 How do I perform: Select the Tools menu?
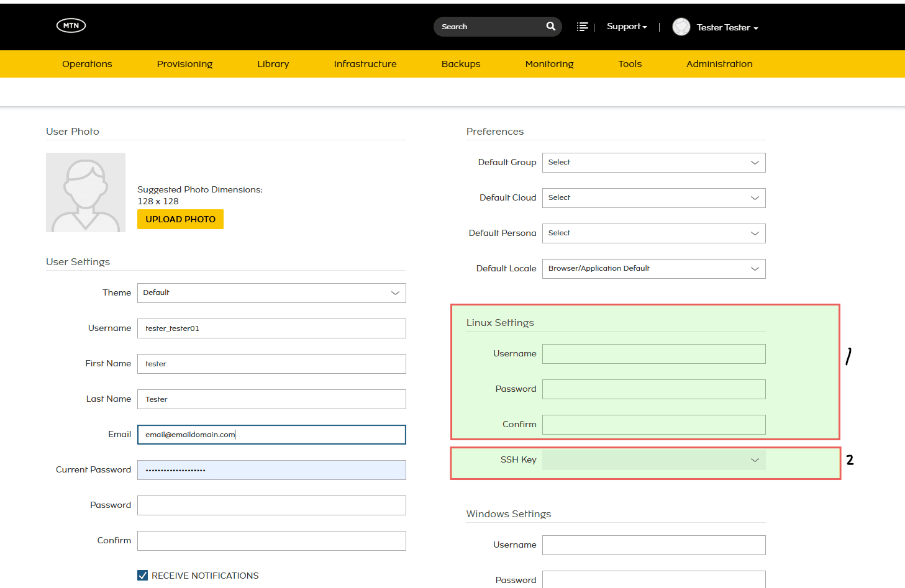(x=630, y=64)
